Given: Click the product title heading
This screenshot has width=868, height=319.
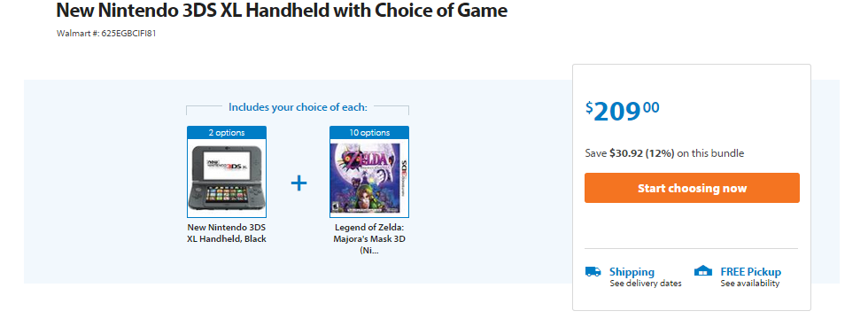Looking at the screenshot, I should tap(282, 10).
